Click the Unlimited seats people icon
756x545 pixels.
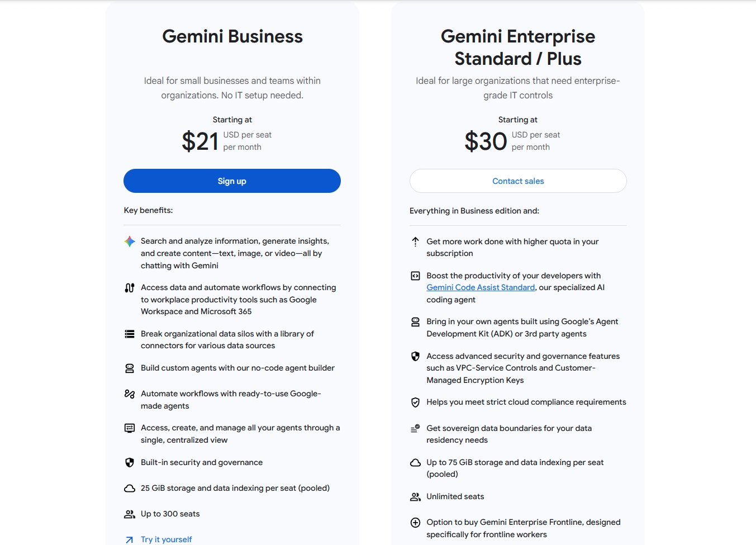coord(415,497)
